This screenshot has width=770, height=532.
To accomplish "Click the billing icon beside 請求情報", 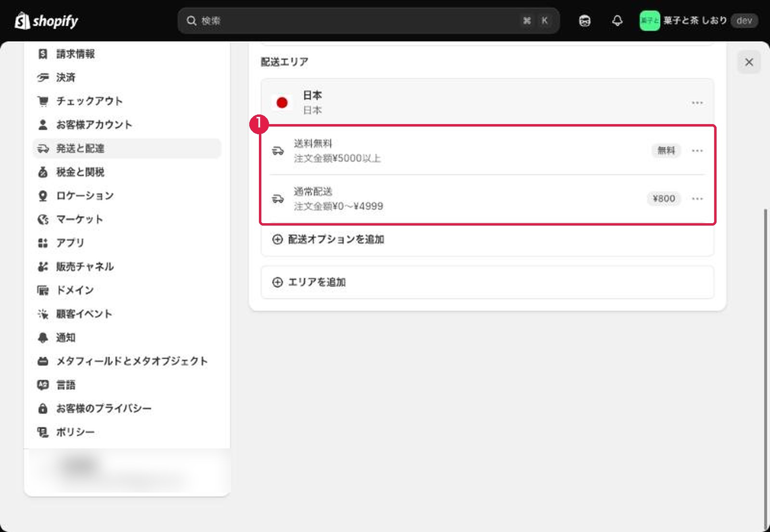I will [43, 54].
